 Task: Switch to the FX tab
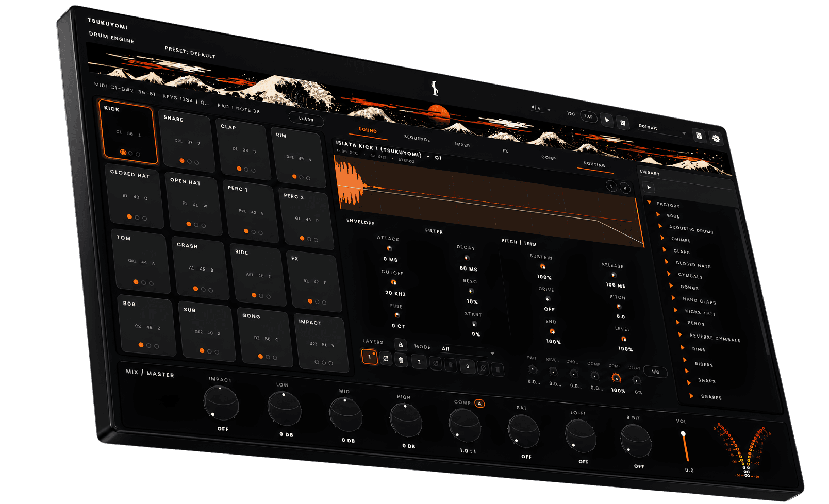pos(505,151)
